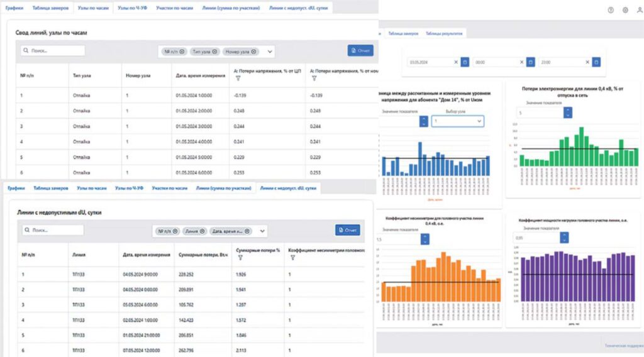This screenshot has width=644, height=357.
Task: Open time picker beside the 23:00 field
Action: [x=596, y=62]
